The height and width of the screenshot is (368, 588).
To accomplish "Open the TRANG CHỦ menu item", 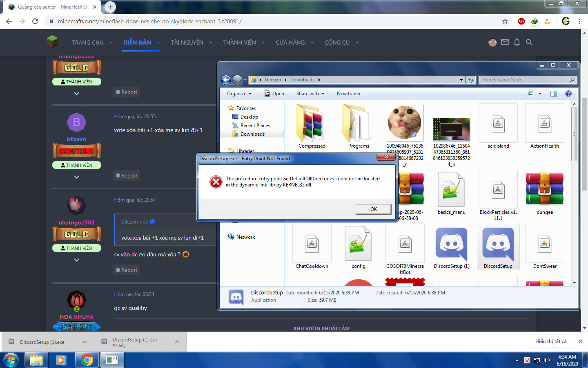I will [x=88, y=43].
